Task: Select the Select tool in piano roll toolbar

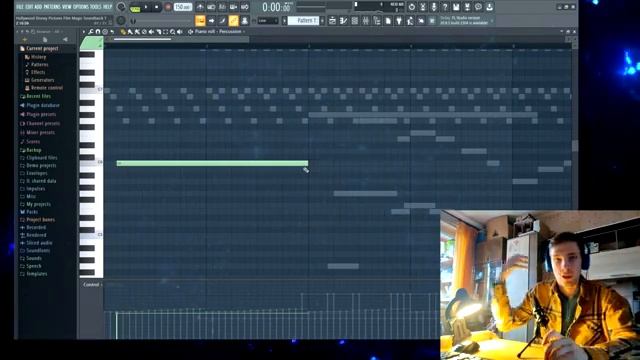Action: tap(165, 31)
